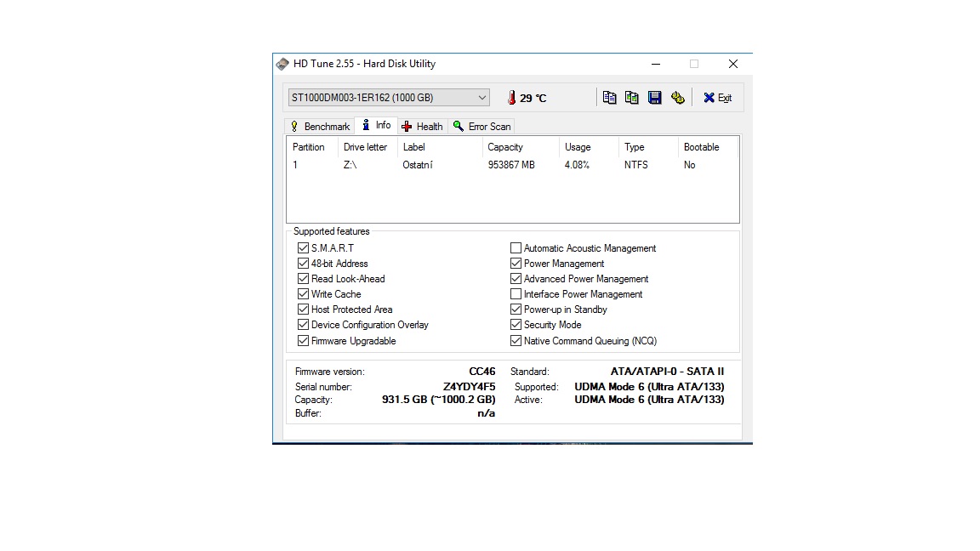The height and width of the screenshot is (551, 980).
Task: Minimize the HD Tune window
Action: [656, 64]
